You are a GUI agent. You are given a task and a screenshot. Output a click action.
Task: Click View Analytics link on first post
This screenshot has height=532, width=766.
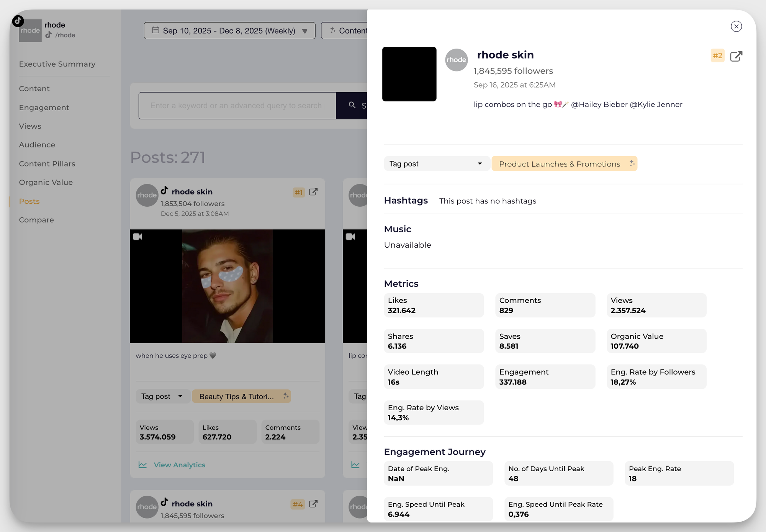click(179, 465)
